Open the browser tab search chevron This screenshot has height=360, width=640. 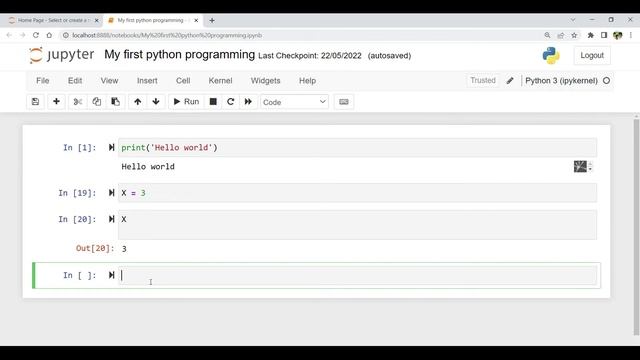(573, 20)
